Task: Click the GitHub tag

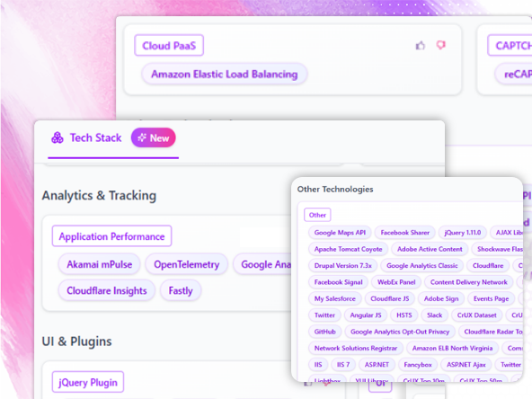Action: click(324, 332)
